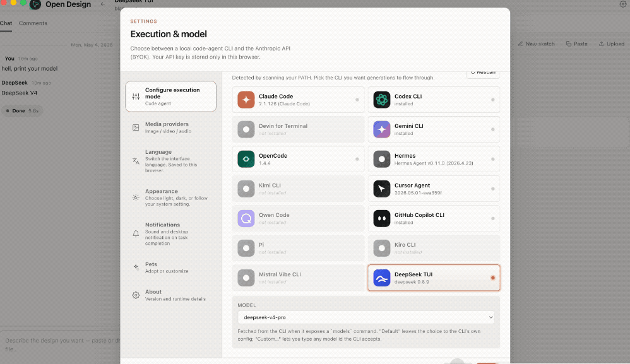Open the Appearance settings section
Screen dimensions: 630x364
(171, 197)
